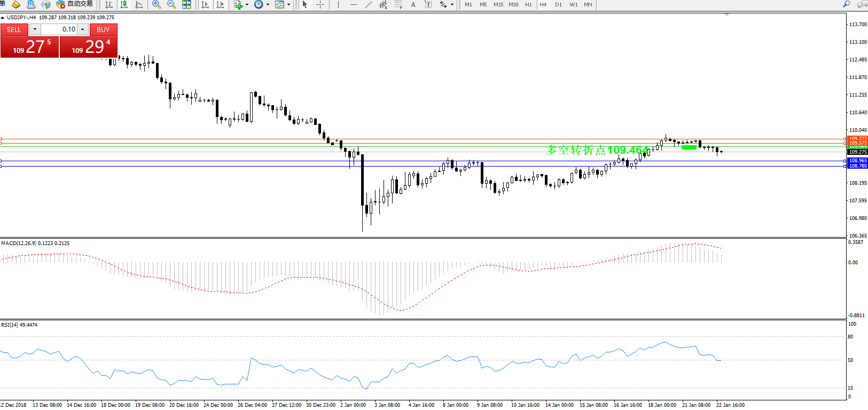This screenshot has width=868, height=410.
Task: Expand the periodicity clock dropdown arrow
Action: pos(268,4)
